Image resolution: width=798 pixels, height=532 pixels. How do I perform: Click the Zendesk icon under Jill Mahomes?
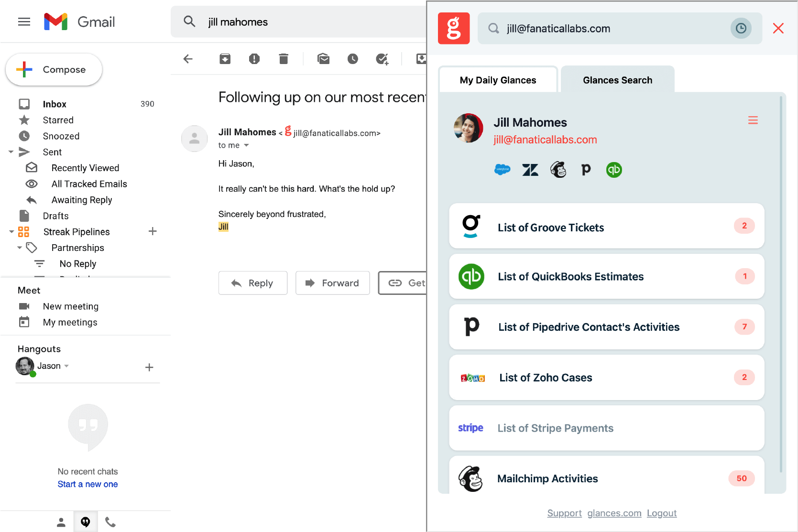[x=530, y=170]
